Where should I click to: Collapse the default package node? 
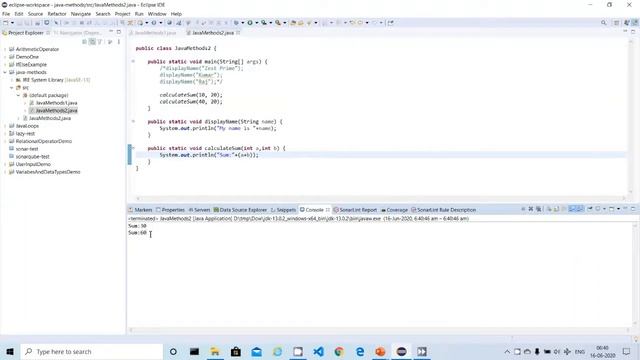point(18,95)
